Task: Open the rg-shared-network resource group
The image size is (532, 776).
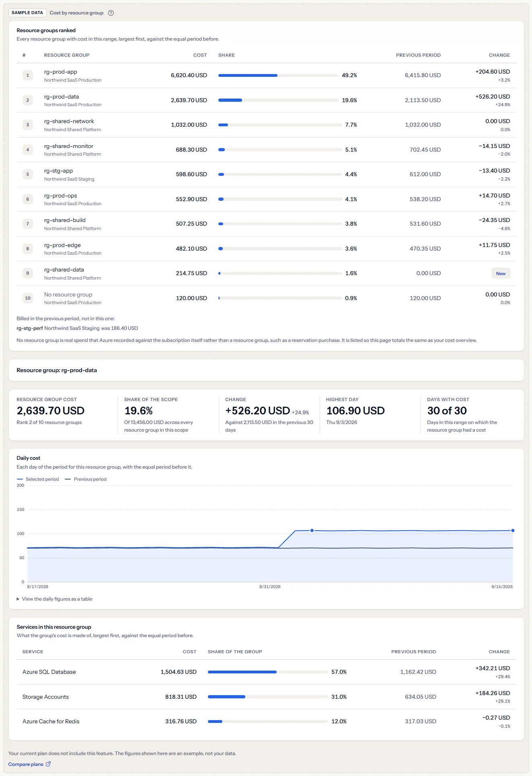Action: 69,121
